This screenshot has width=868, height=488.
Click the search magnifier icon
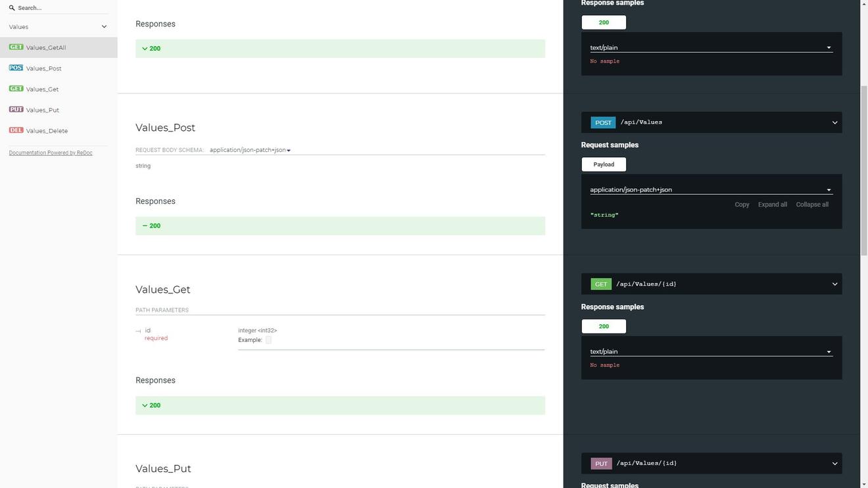[x=12, y=8]
